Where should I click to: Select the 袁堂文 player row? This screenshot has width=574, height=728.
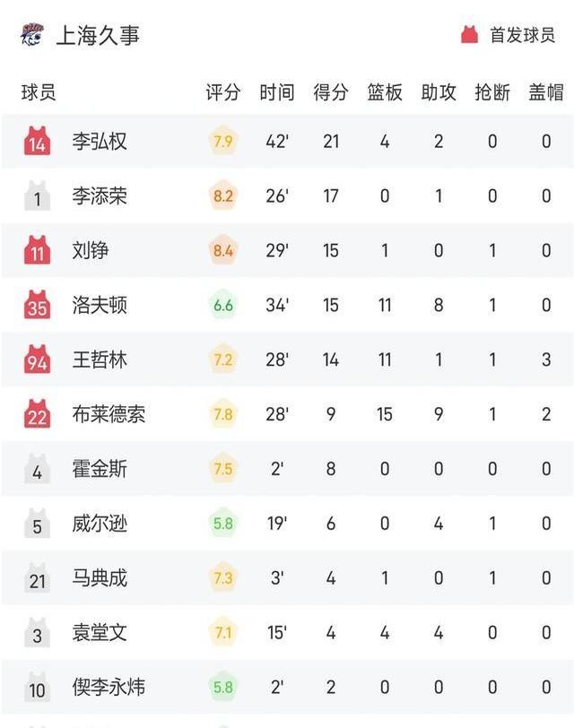[x=288, y=632]
